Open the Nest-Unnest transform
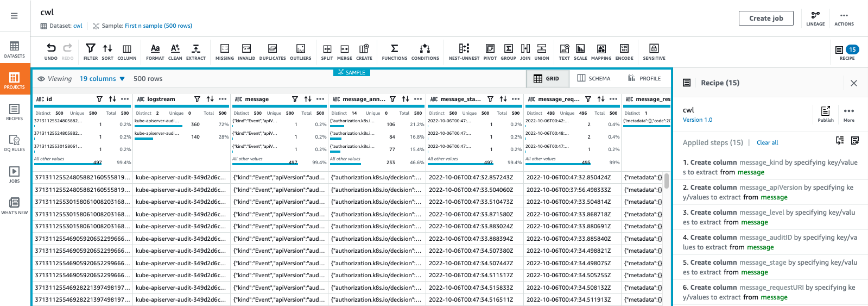 tap(464, 51)
